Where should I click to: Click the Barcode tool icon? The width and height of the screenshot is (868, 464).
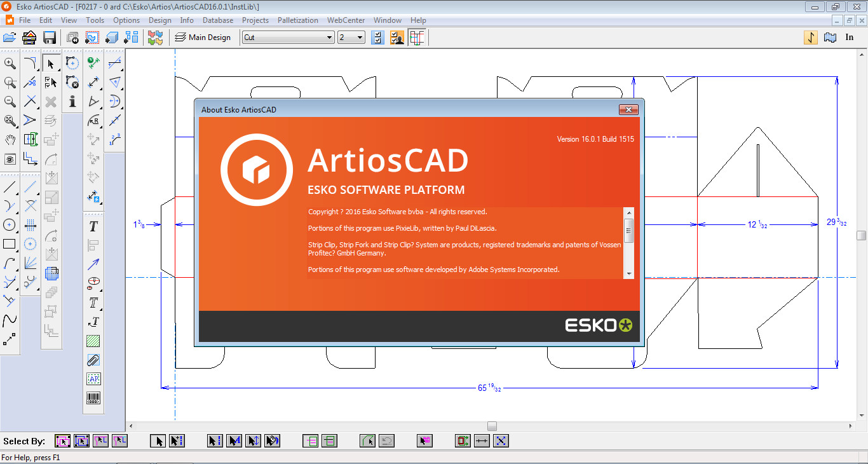click(93, 399)
